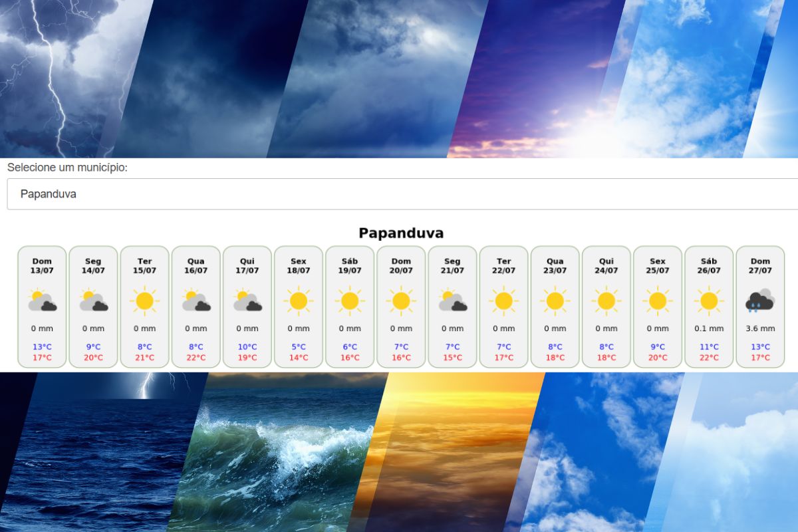Image resolution: width=798 pixels, height=532 pixels.
Task: Click the sun icon for Sex 18/07
Action: click(299, 301)
